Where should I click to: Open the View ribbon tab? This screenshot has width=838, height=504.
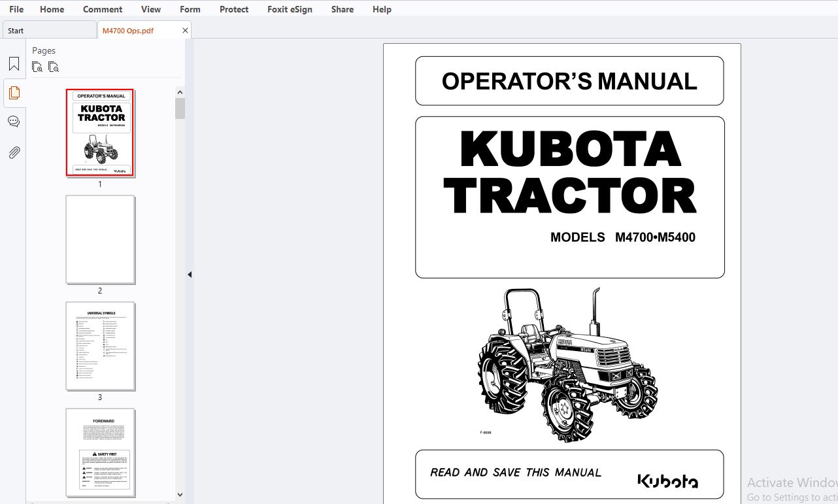point(151,9)
